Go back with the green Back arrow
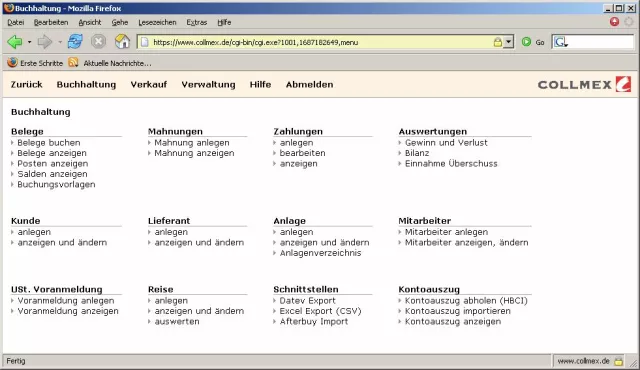640x370 pixels. coord(15,42)
